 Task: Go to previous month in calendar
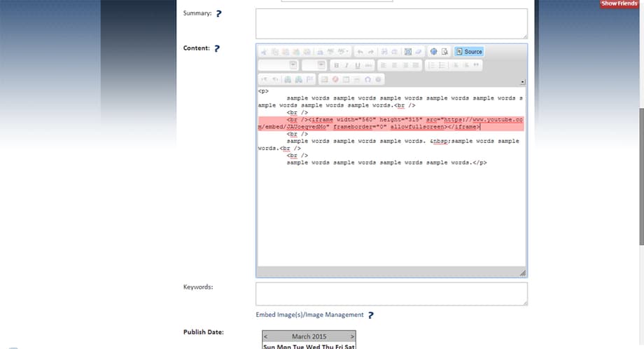coord(266,336)
